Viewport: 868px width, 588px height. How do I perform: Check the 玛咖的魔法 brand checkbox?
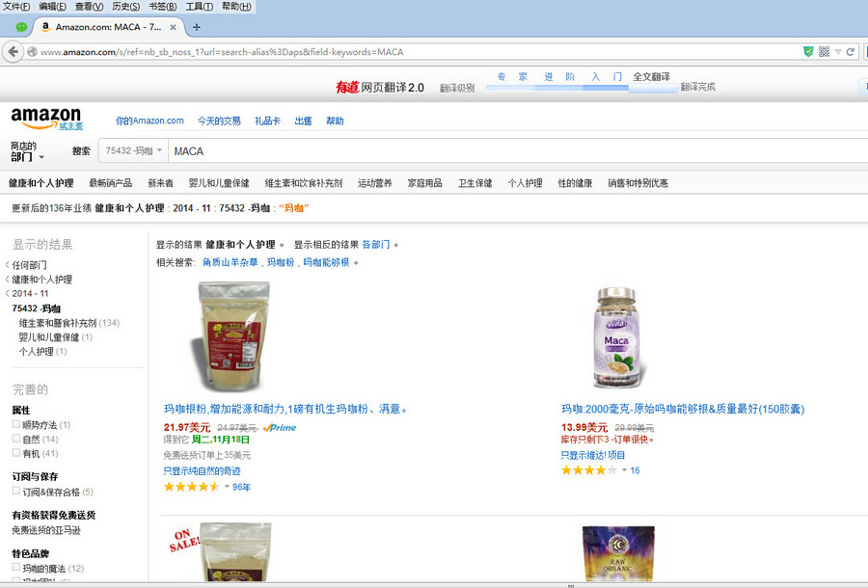click(16, 568)
